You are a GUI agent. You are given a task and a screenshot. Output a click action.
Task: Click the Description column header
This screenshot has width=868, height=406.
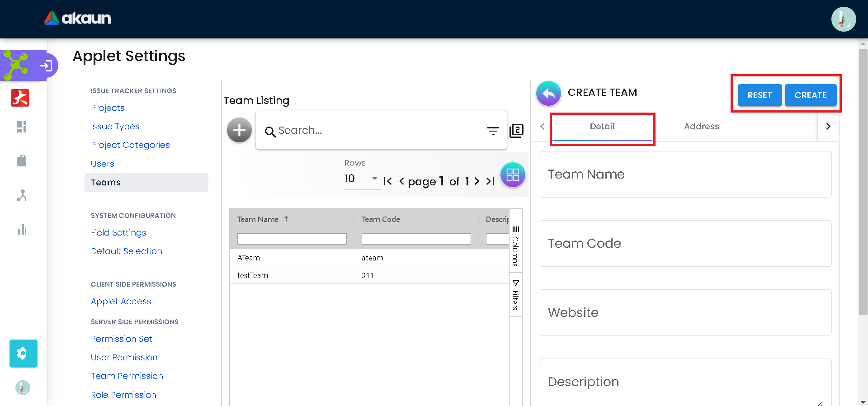point(497,219)
